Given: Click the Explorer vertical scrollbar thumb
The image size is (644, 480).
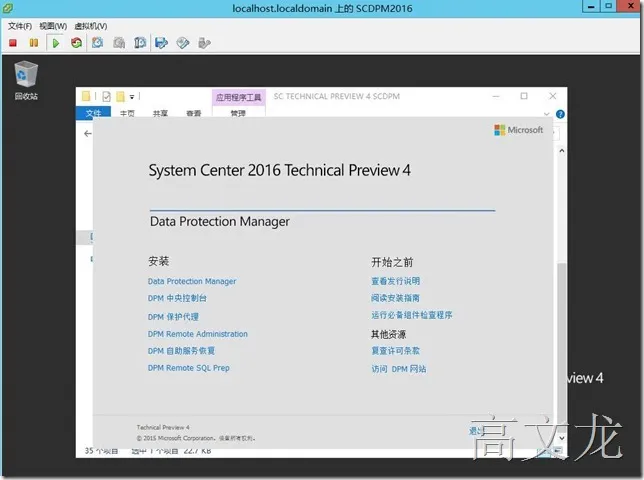Looking at the screenshot, I should [561, 345].
